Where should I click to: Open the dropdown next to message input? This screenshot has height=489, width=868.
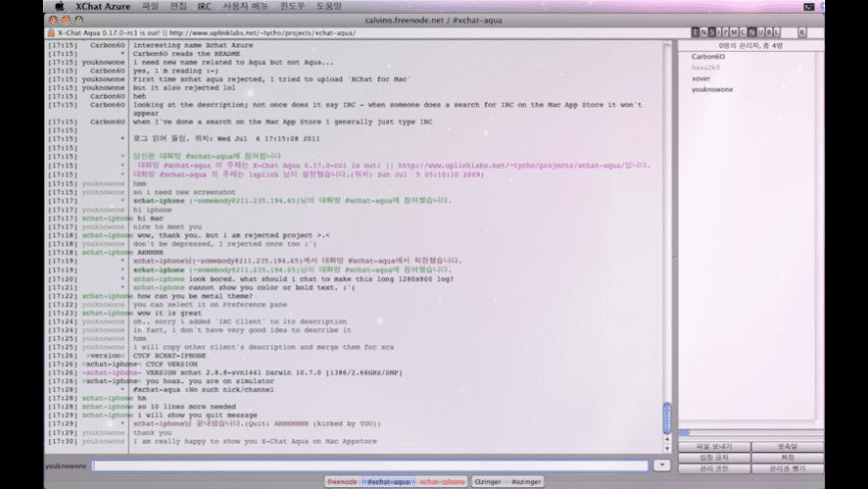click(661, 466)
